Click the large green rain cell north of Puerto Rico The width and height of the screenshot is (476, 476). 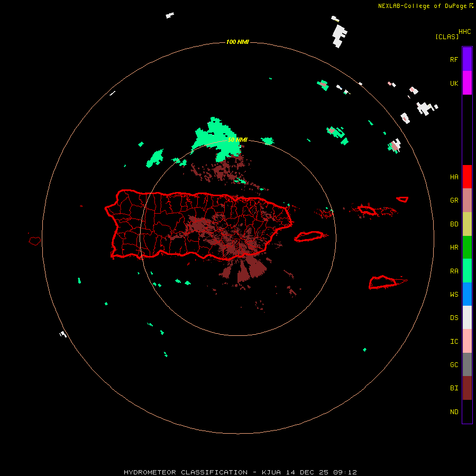217,139
